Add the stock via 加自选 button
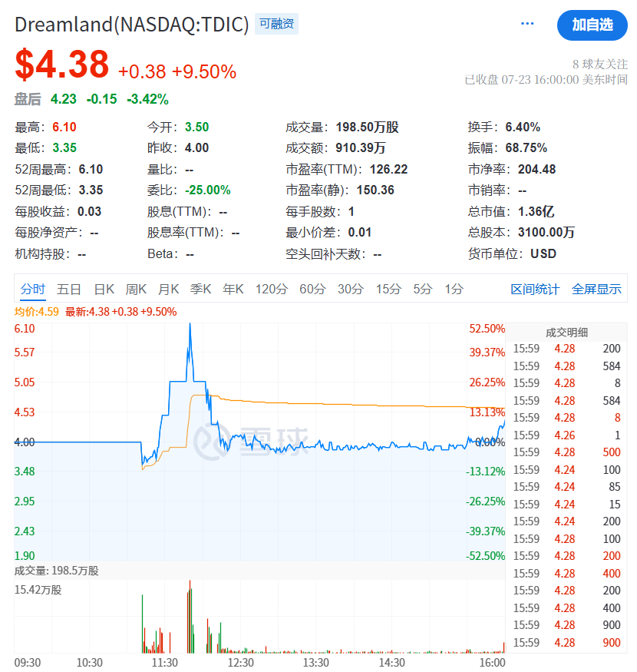Image resolution: width=637 pixels, height=672 pixels. [x=592, y=25]
